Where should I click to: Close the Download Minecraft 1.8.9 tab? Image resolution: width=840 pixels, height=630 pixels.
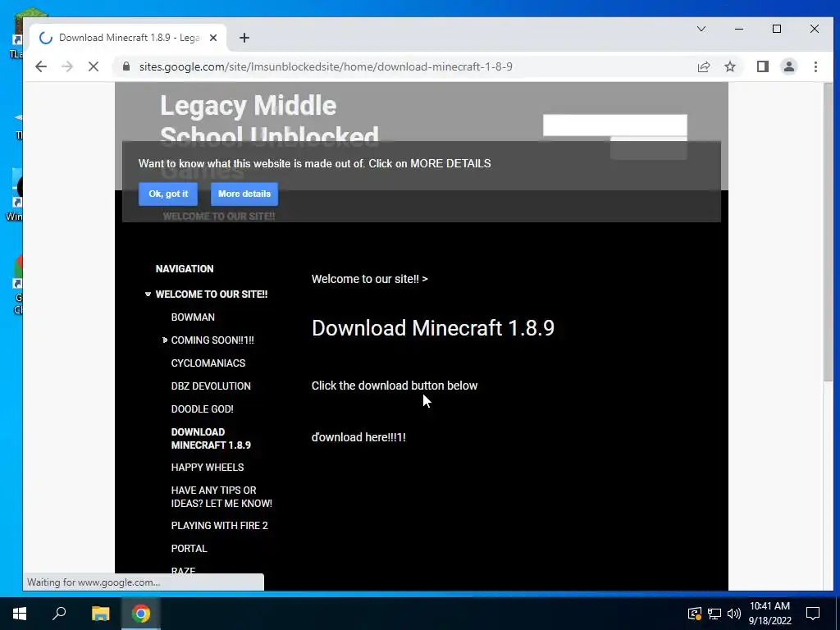coord(213,38)
